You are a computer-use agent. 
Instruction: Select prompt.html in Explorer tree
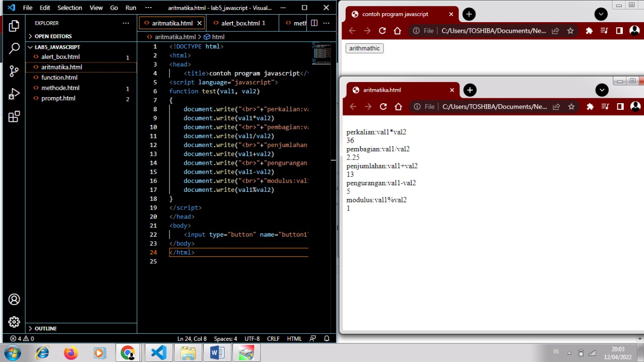coord(81,98)
